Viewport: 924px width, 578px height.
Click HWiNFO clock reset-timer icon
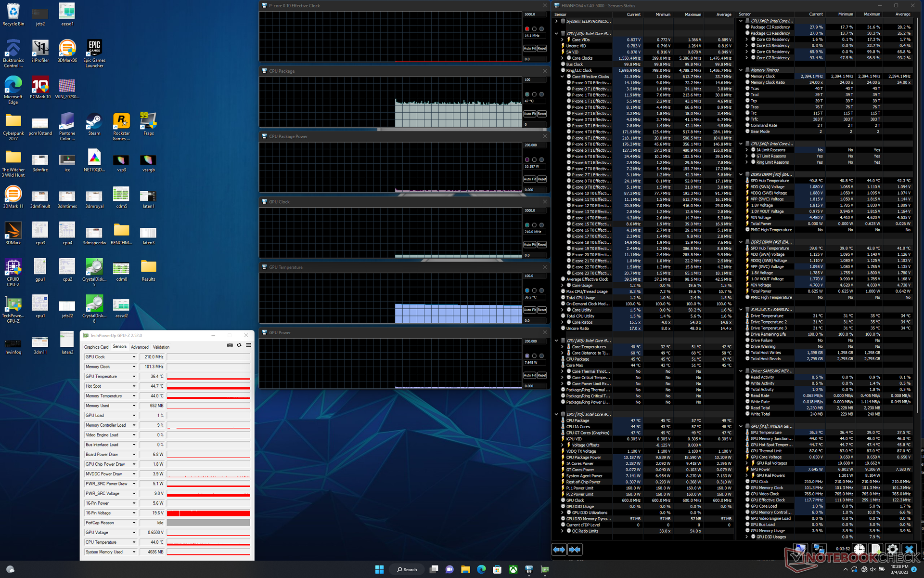click(x=859, y=549)
